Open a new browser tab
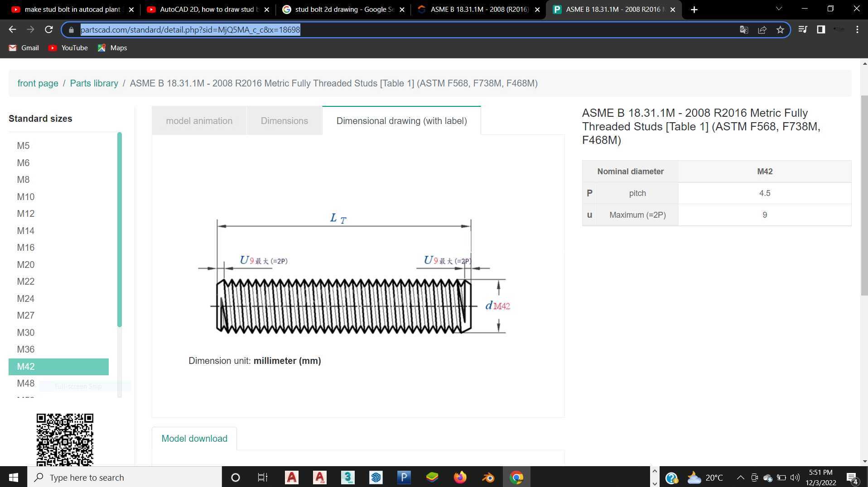This screenshot has height=487, width=868. [x=694, y=10]
